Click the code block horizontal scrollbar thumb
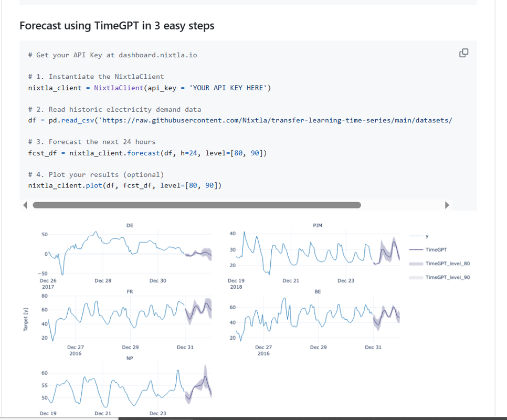This screenshot has height=420, width=507. click(197, 205)
